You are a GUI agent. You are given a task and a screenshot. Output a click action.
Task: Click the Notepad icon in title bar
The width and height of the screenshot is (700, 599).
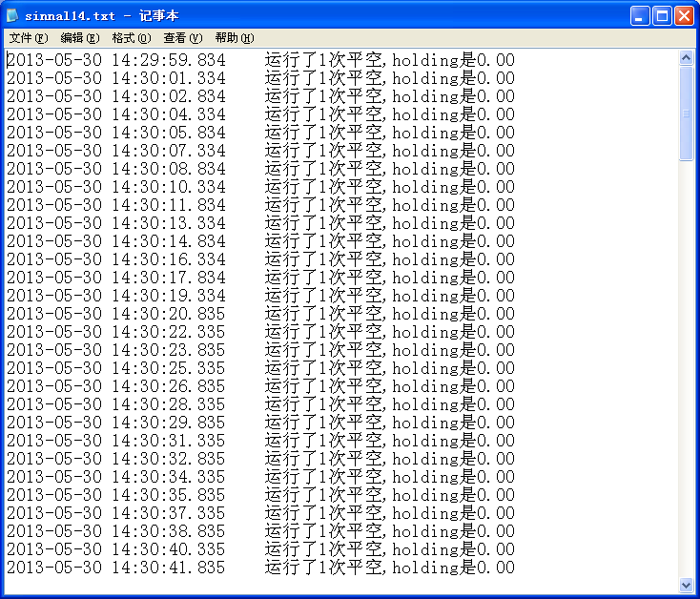coord(12,15)
